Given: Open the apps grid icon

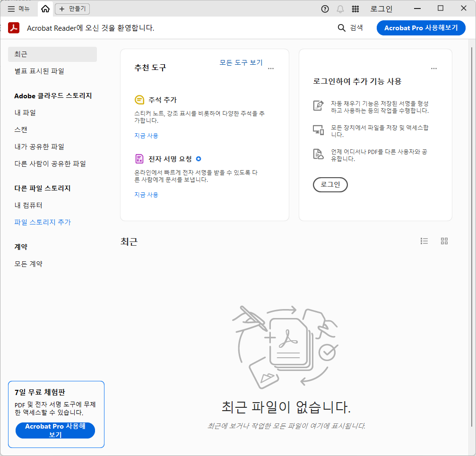Looking at the screenshot, I should [x=355, y=9].
